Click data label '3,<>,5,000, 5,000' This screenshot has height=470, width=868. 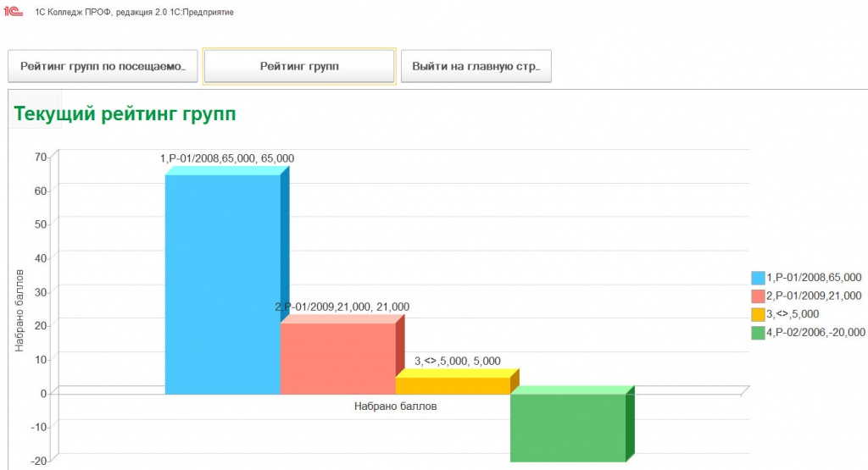[x=457, y=361]
